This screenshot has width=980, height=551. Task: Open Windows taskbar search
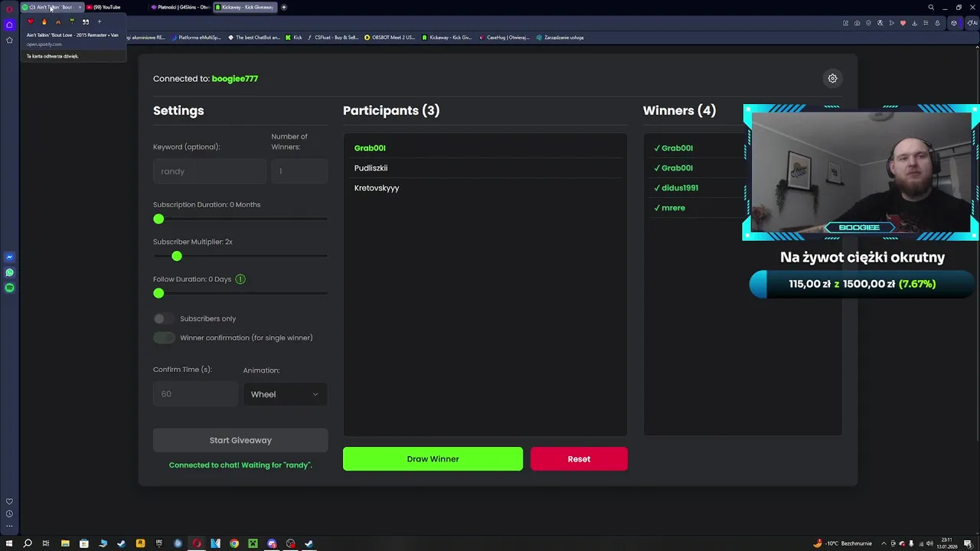coord(28,543)
